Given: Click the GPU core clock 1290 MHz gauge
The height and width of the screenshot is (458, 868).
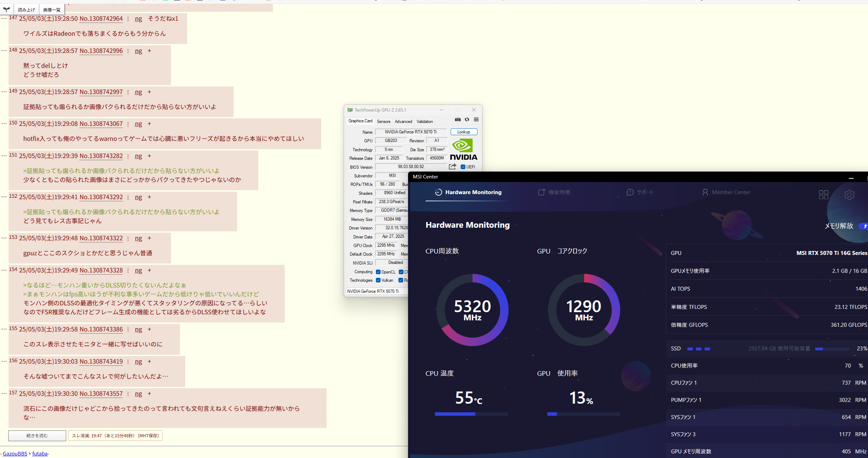Looking at the screenshot, I should click(584, 310).
